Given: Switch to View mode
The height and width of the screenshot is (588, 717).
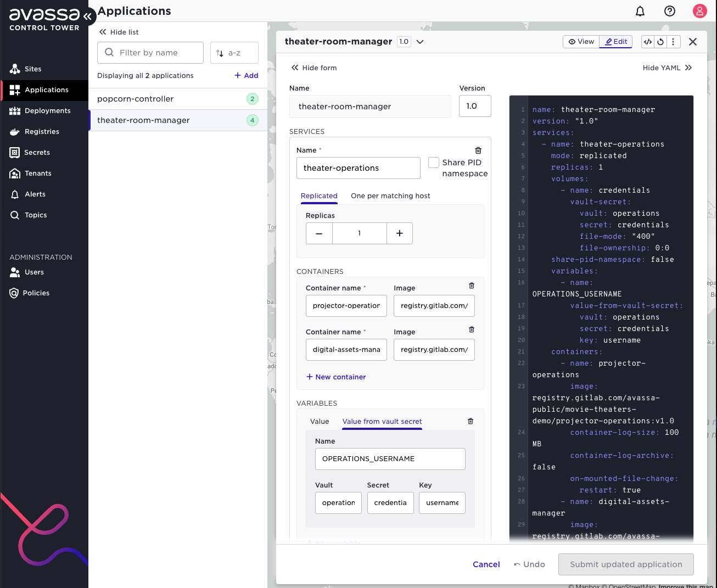Looking at the screenshot, I should tap(581, 42).
